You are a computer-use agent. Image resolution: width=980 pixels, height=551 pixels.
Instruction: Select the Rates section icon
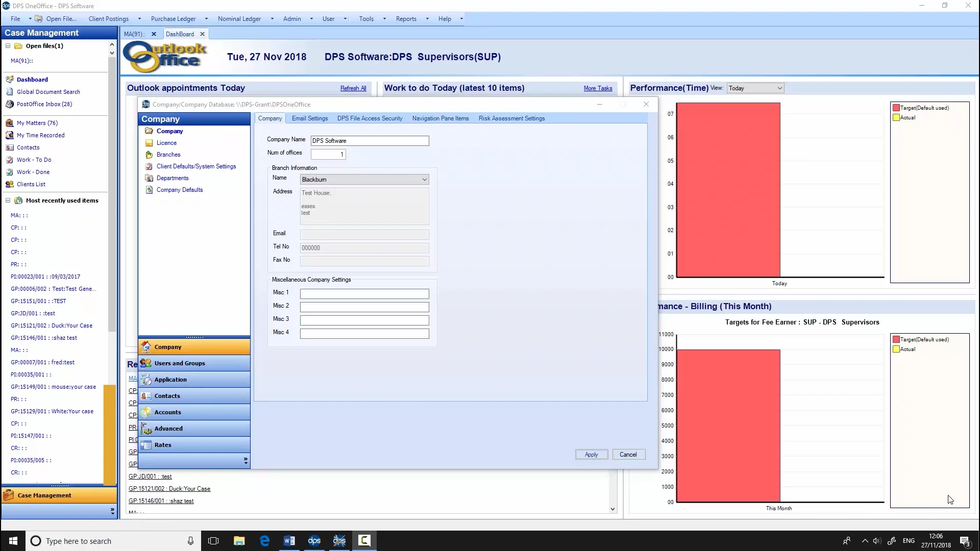[146, 445]
